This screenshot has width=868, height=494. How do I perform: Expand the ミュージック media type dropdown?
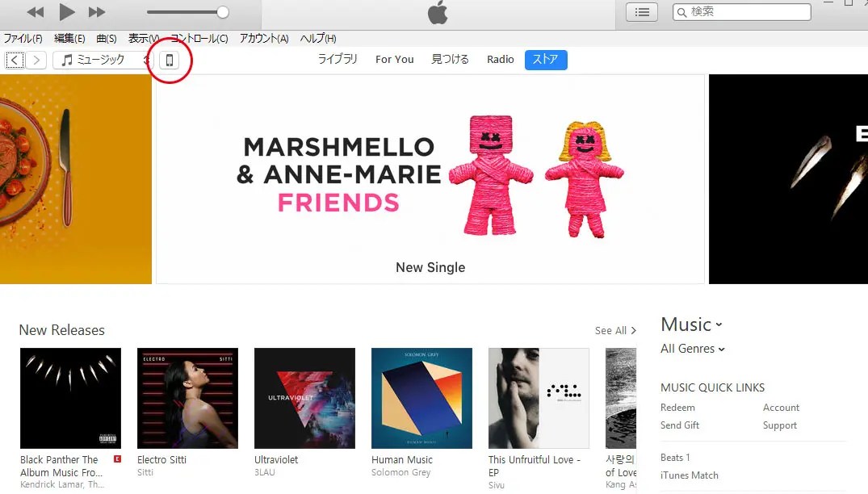coord(103,60)
